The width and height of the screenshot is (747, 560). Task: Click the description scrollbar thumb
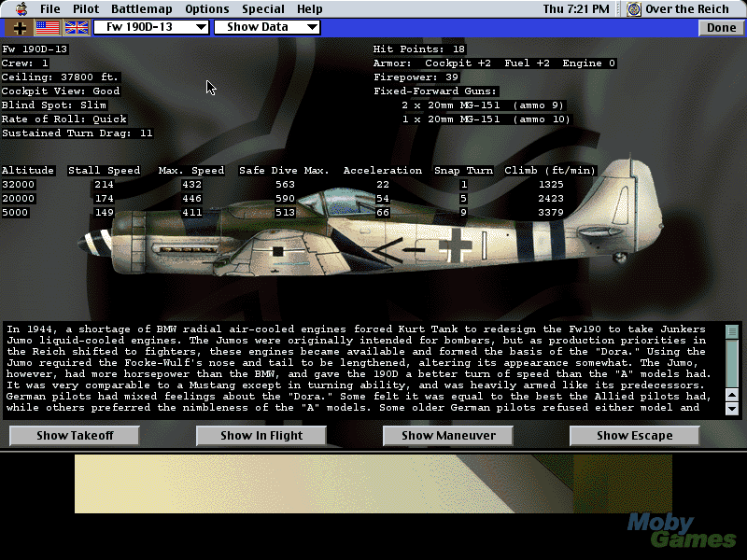[x=732, y=331]
